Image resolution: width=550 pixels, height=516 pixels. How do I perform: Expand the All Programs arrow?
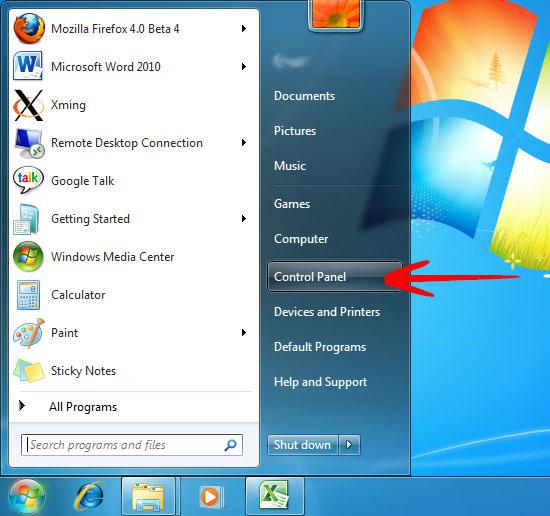pos(22,406)
